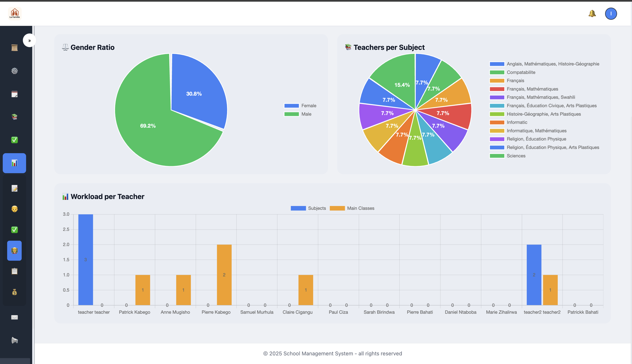
Task: Click the Samuel Murhula axis label
Action: [x=257, y=312]
